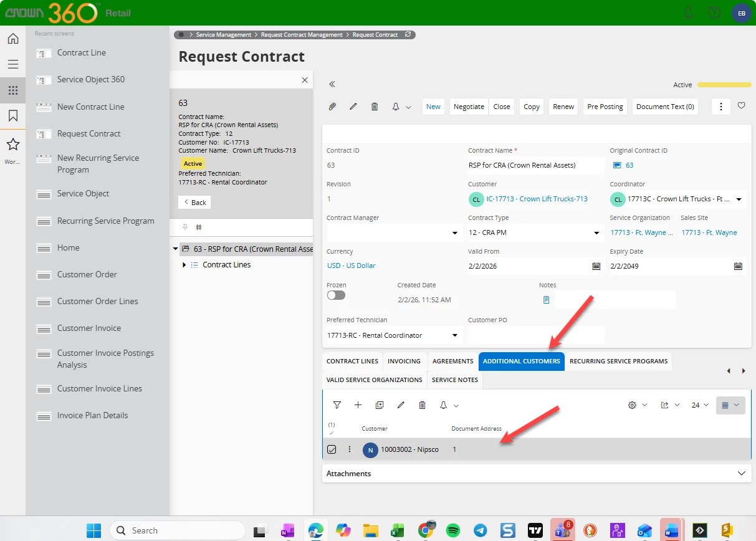Open notifications bell in green header
Screen dimensions: 756x541
pos(689,12)
